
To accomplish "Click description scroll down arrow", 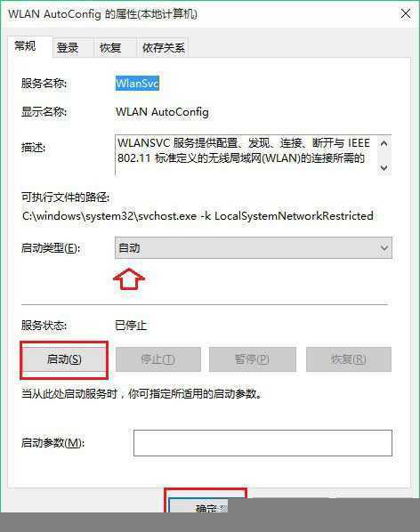I will click(384, 167).
